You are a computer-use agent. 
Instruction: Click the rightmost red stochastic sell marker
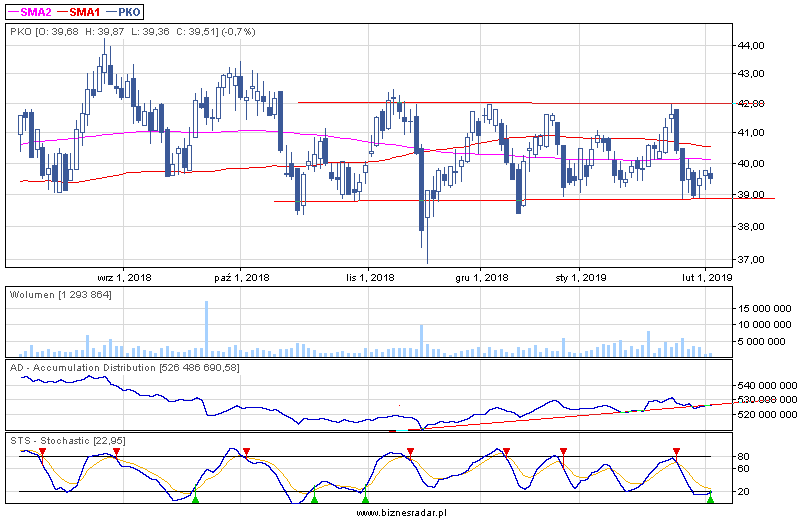pos(677,452)
